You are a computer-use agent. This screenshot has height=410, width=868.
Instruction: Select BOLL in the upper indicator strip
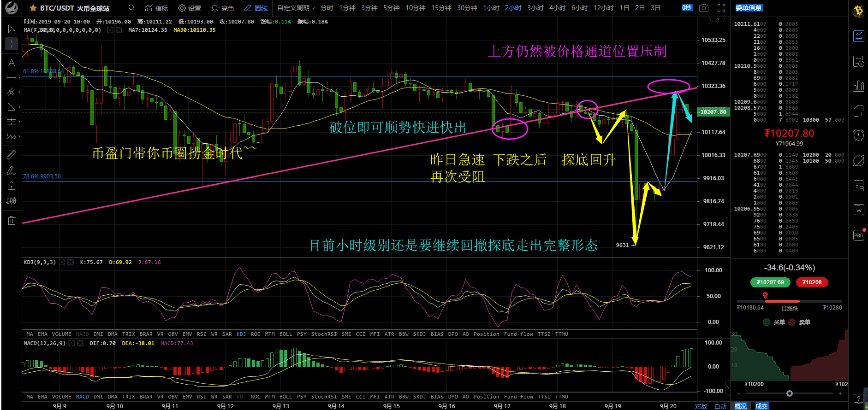point(285,334)
